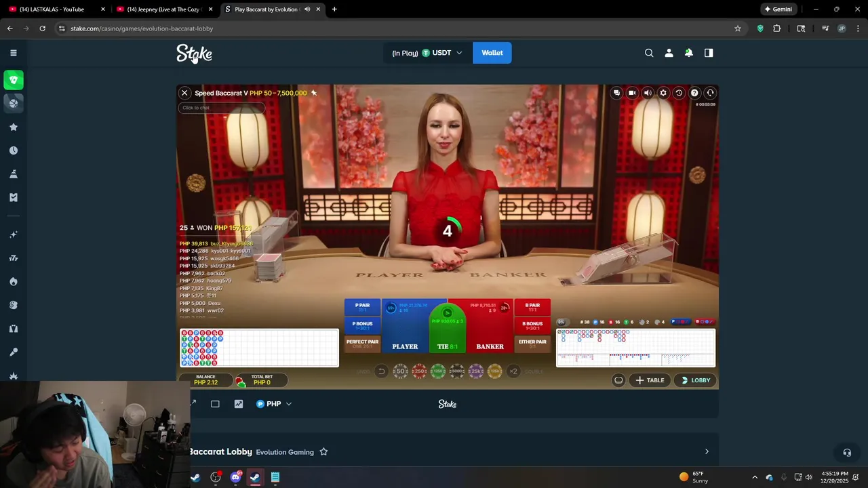The image size is (868, 488).
Task: Bet on TIE 8:1
Action: tap(447, 329)
